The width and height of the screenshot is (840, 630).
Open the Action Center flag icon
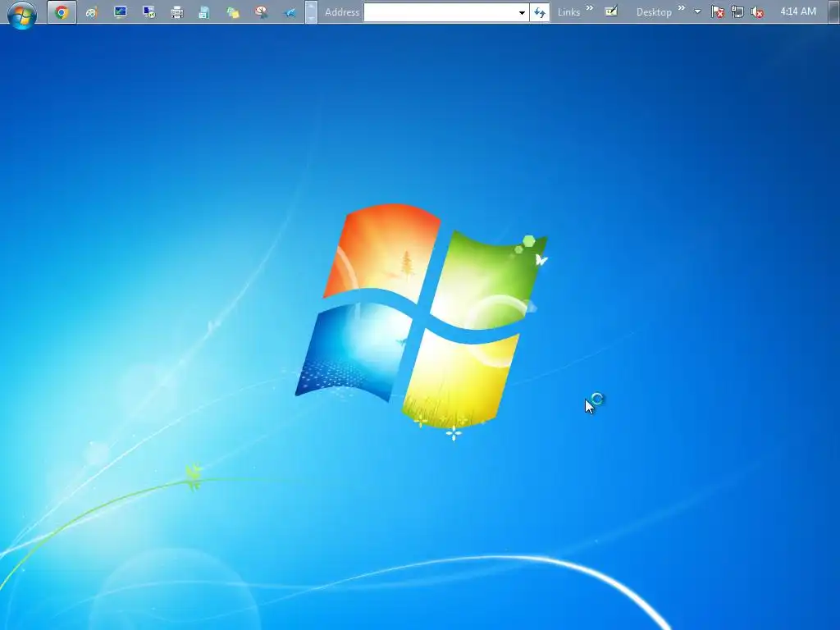point(718,11)
